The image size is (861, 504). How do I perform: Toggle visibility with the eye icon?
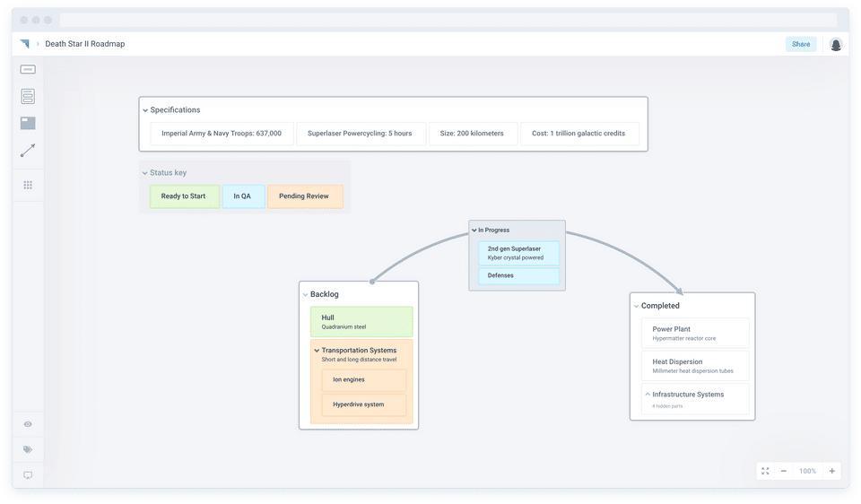(x=28, y=424)
